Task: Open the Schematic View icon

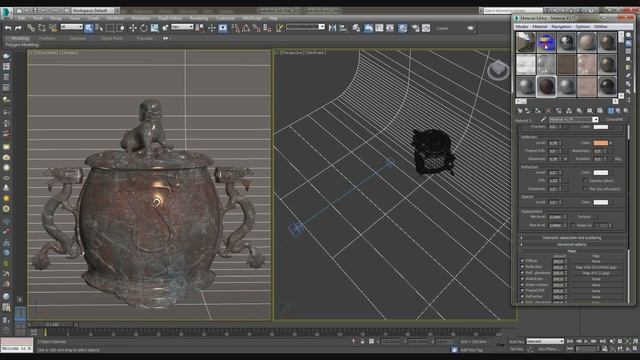Action: tap(390, 28)
